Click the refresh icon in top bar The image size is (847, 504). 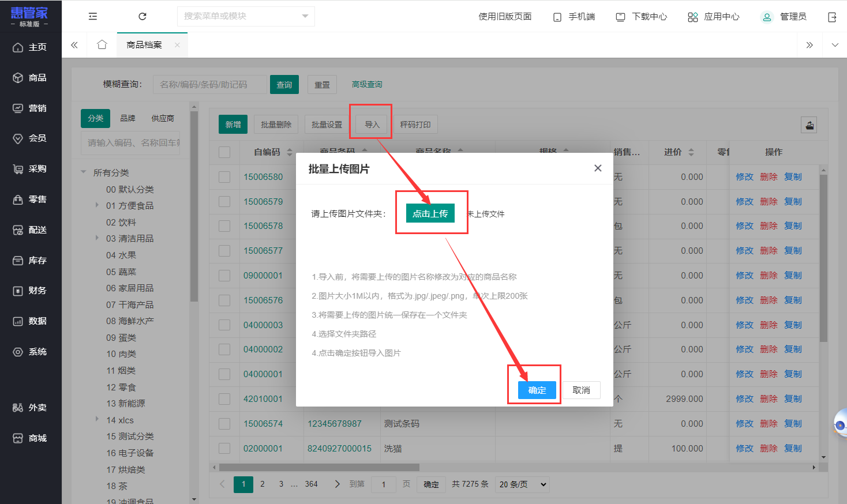(x=143, y=16)
